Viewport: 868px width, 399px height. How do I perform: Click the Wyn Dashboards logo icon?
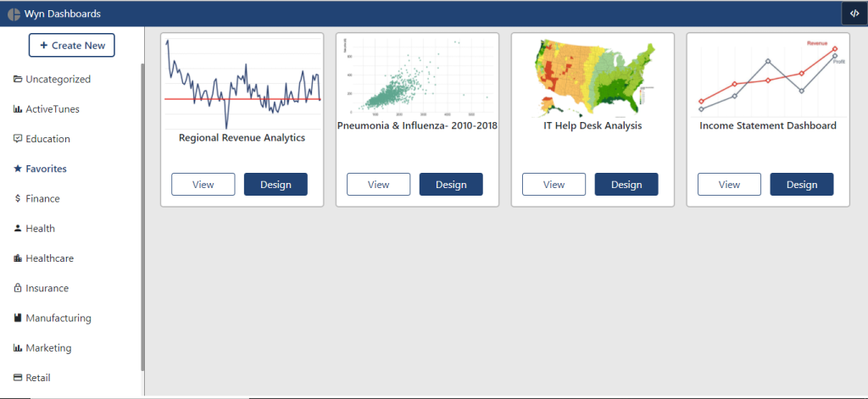(14, 14)
